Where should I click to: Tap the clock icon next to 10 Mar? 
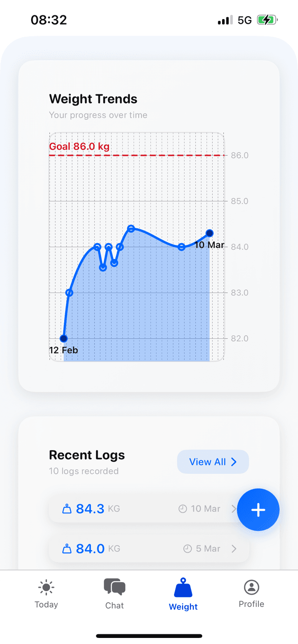183,508
